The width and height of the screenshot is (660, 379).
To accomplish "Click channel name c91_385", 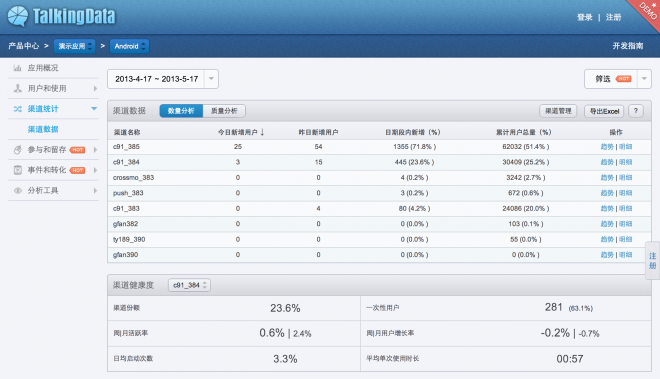I will point(126,147).
